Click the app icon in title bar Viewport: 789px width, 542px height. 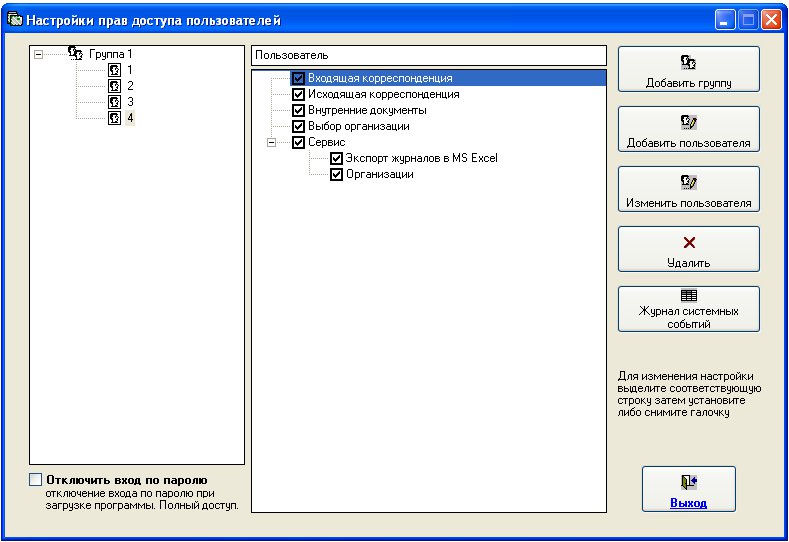point(15,20)
